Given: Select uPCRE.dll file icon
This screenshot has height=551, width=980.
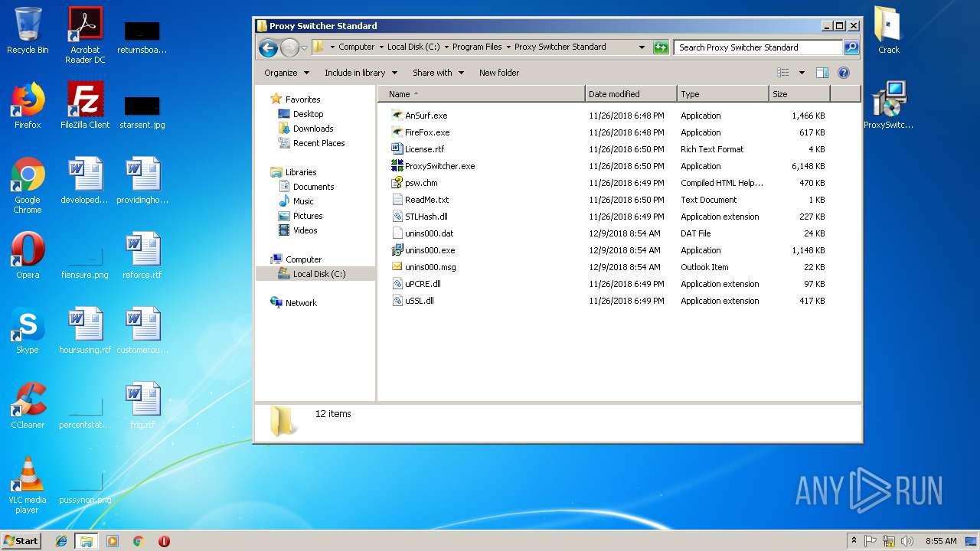Looking at the screenshot, I should click(x=397, y=284).
